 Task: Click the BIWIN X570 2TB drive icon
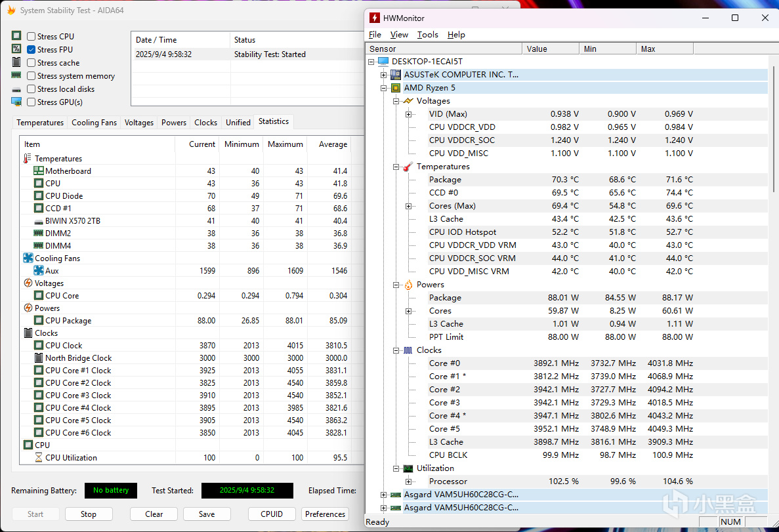click(38, 222)
